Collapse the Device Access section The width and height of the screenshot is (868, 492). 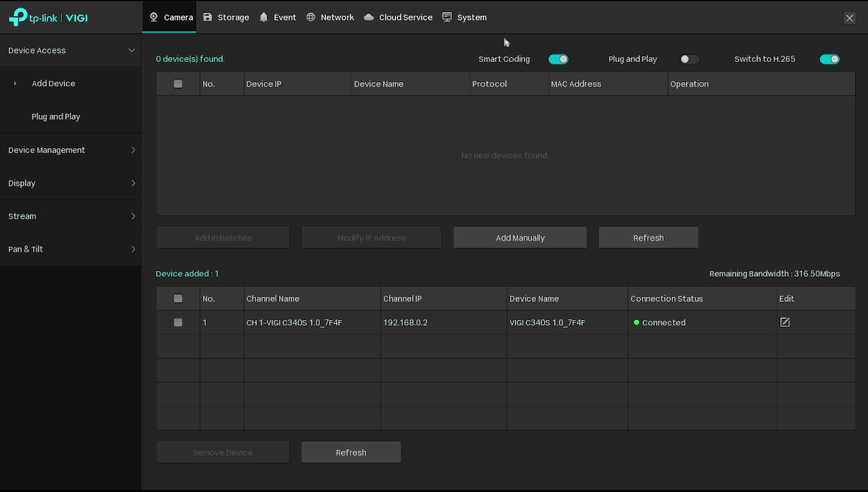[x=70, y=51]
